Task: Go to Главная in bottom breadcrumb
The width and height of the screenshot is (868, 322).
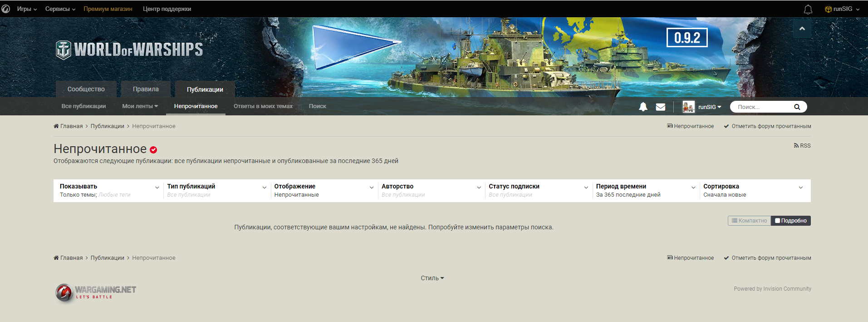Action: tap(68, 258)
